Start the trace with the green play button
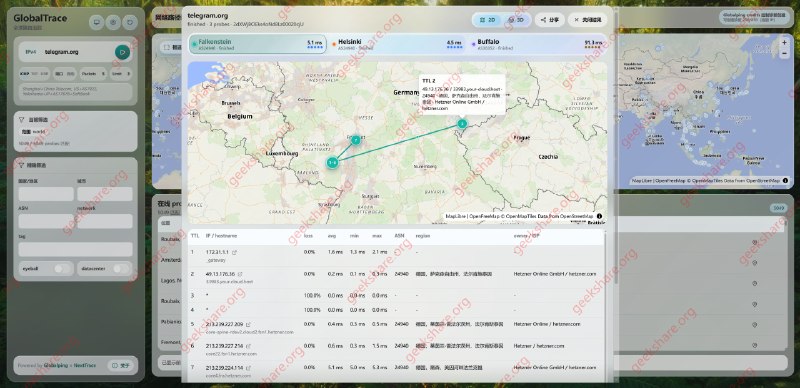The width and height of the screenshot is (800, 388). (x=122, y=52)
